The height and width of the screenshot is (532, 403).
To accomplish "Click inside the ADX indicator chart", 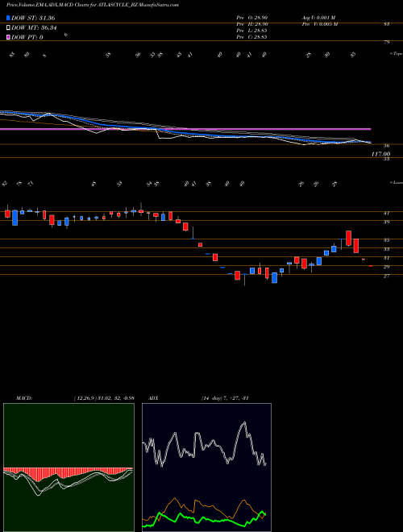I will pyautogui.click(x=206, y=468).
